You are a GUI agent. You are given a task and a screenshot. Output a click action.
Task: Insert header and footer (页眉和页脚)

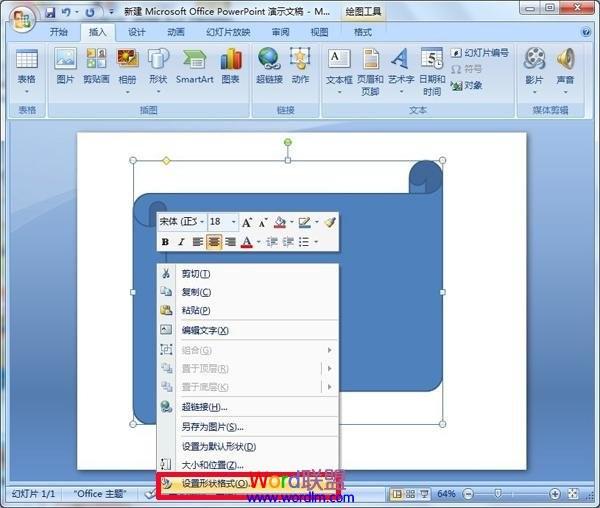tap(370, 72)
